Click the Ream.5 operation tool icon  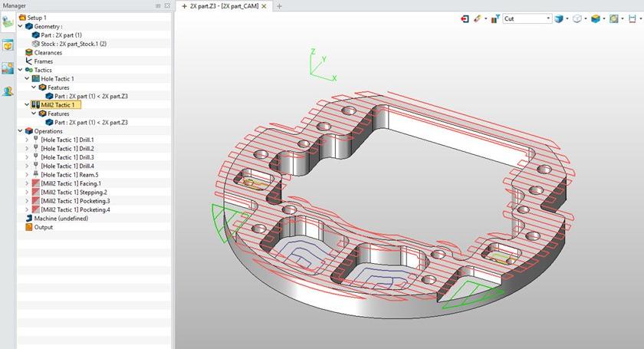(36, 175)
